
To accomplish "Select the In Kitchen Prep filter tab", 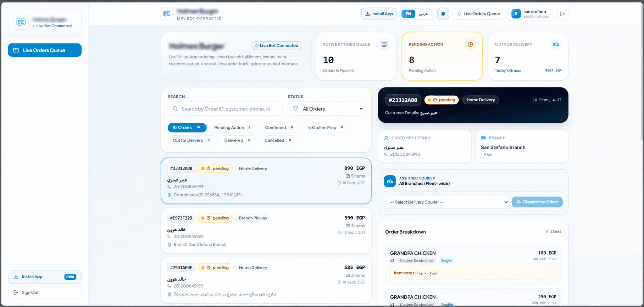I will pos(326,128).
